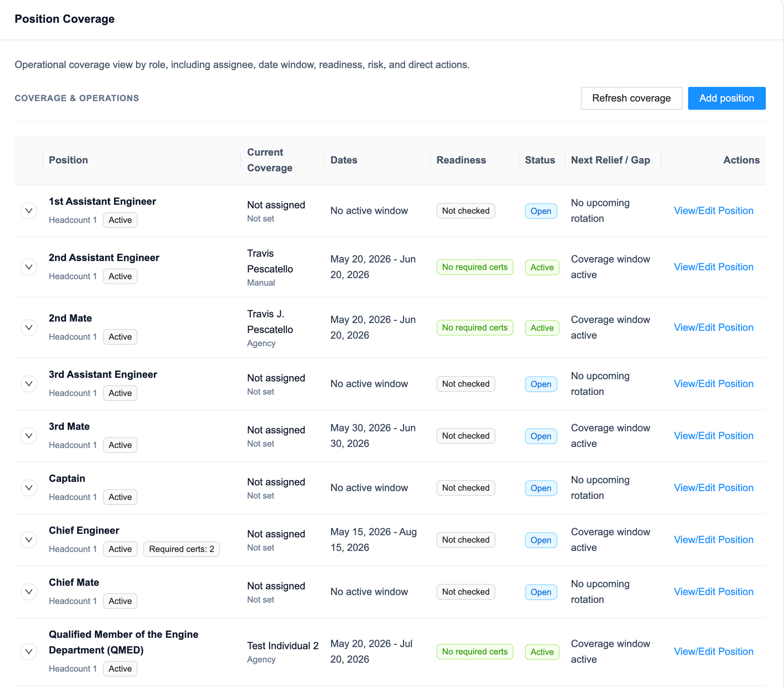
Task: Open View/Edit Position for Captain
Action: click(x=713, y=488)
